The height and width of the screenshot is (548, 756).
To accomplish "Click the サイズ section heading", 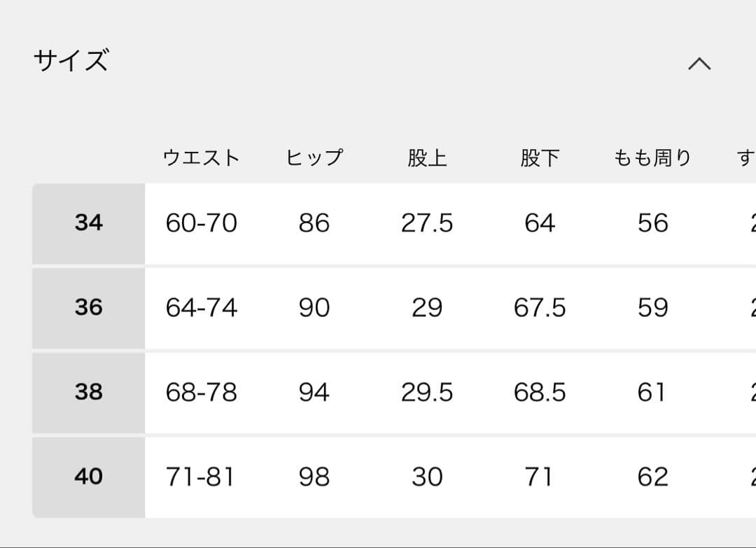I will (71, 62).
